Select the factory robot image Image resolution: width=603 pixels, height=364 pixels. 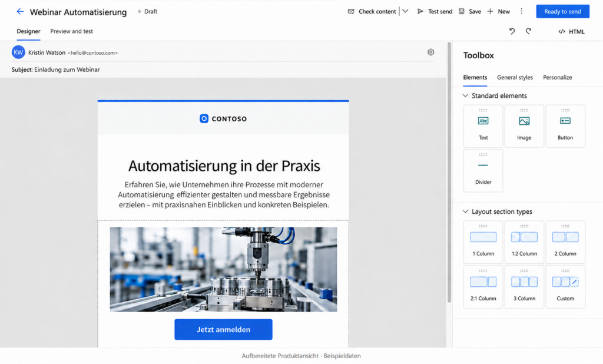(223, 269)
